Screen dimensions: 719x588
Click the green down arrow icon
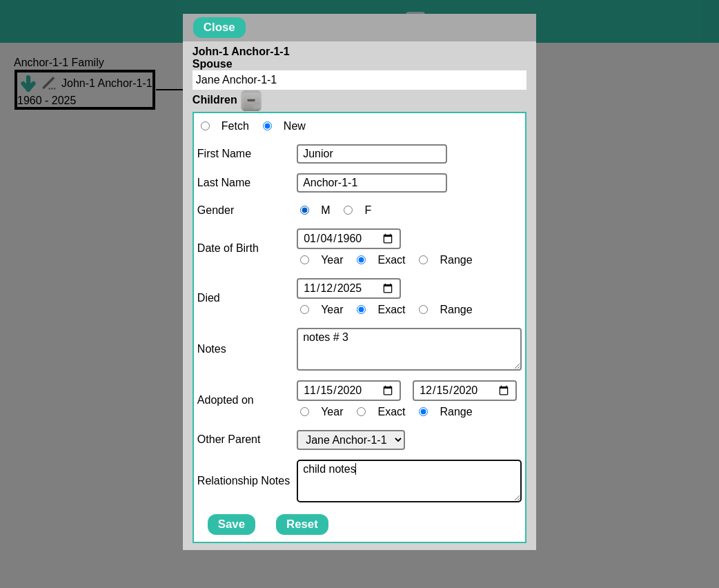[x=28, y=84]
